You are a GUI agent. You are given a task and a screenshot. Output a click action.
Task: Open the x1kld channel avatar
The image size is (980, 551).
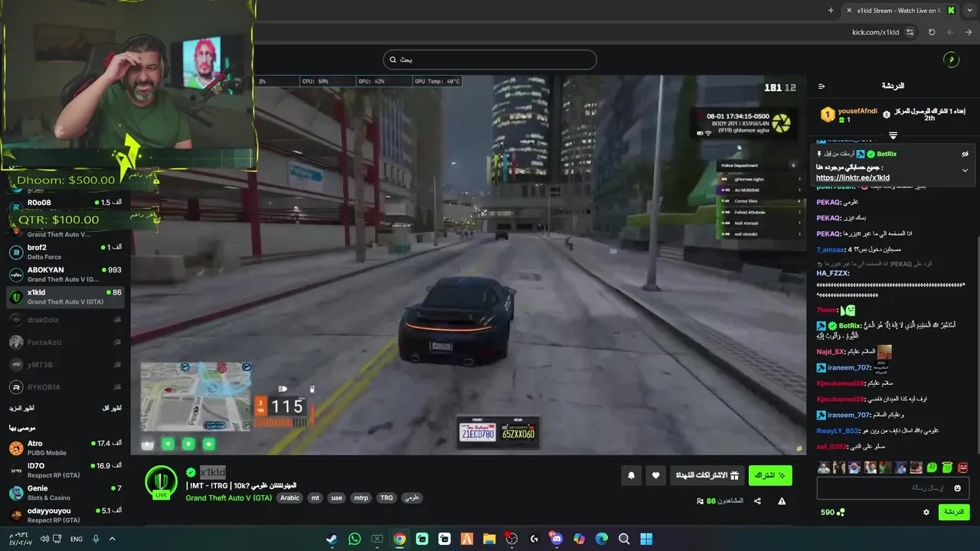[162, 481]
